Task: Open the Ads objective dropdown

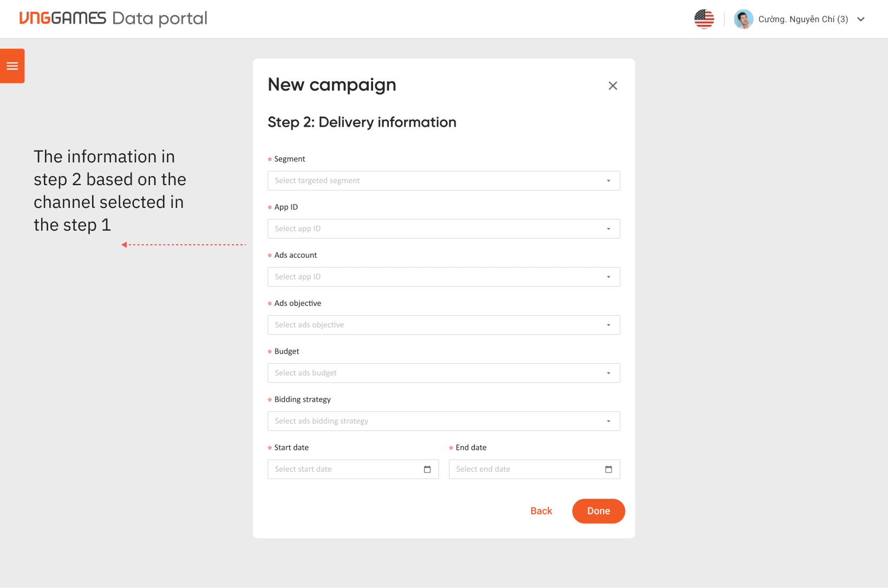Action: point(443,325)
